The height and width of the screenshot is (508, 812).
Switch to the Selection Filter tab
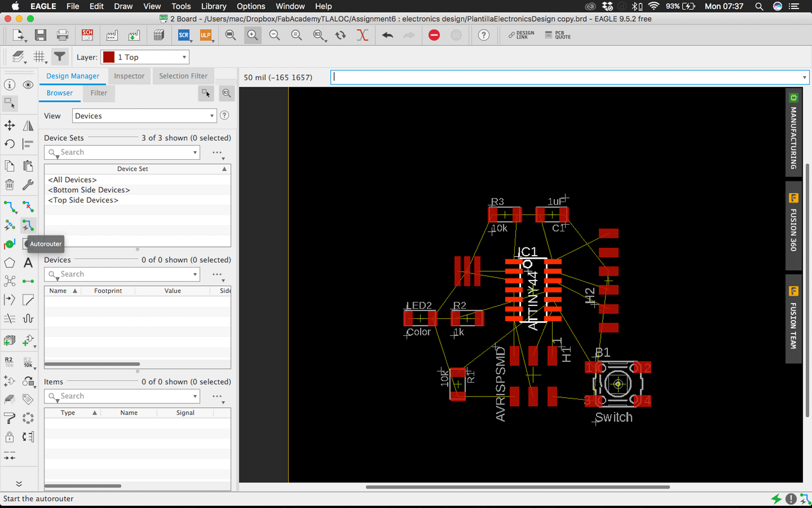183,76
